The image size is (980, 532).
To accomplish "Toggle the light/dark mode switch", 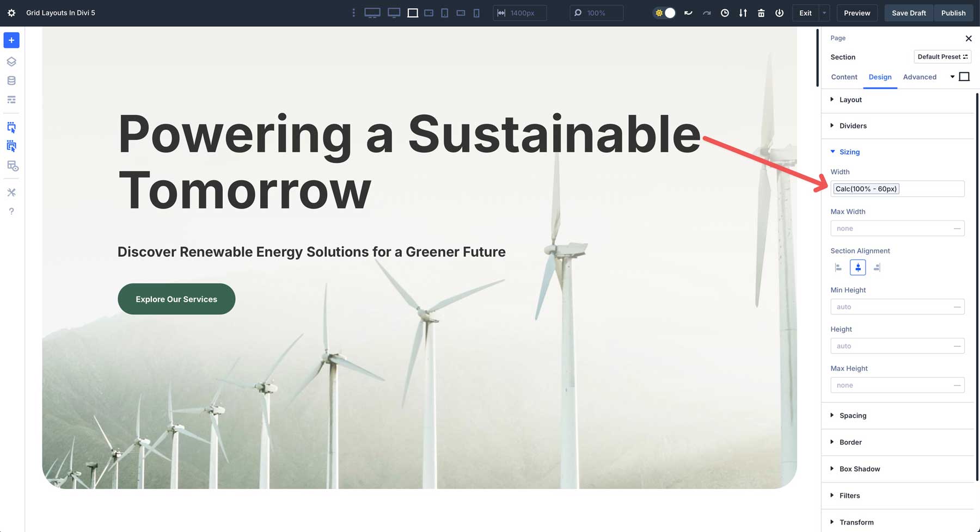I will (x=665, y=13).
